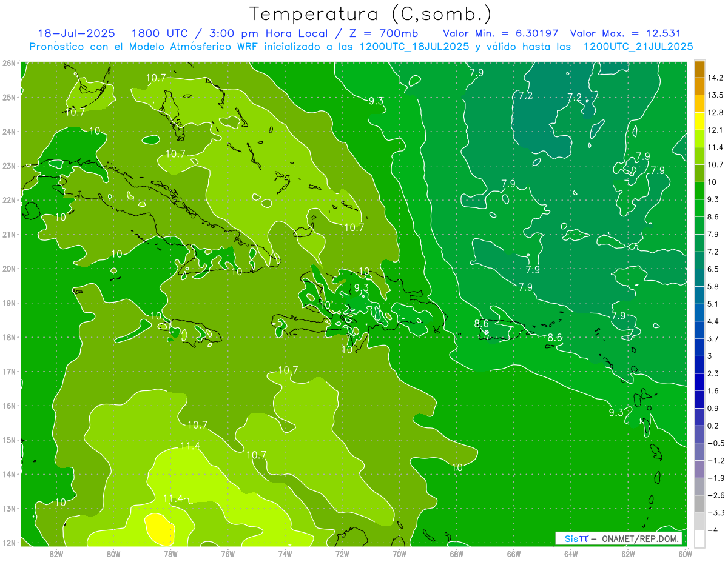Click the white swatch below -4 on the scale
The height and width of the screenshot is (562, 728).
[x=699, y=538]
